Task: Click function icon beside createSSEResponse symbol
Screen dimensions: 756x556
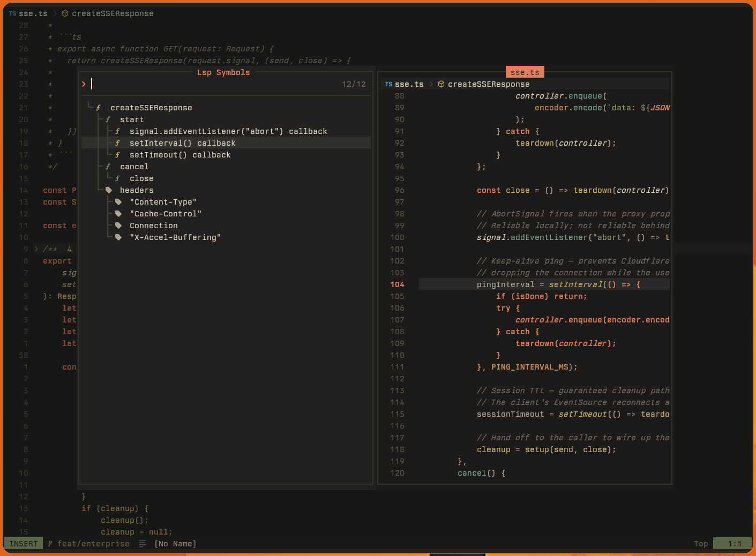Action: (98, 108)
